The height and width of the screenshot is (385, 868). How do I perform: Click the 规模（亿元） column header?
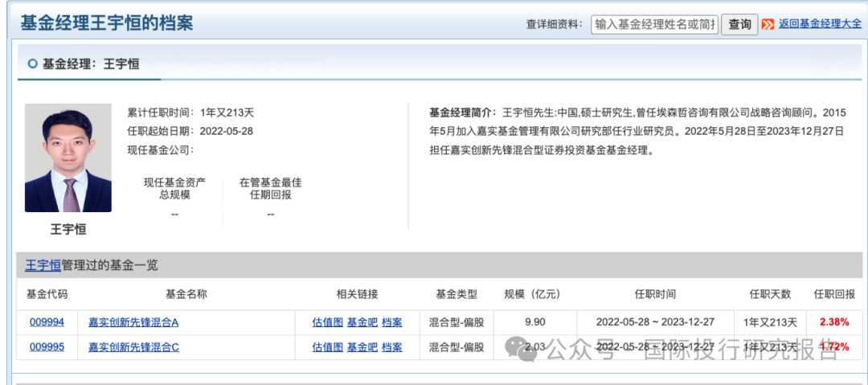[532, 294]
